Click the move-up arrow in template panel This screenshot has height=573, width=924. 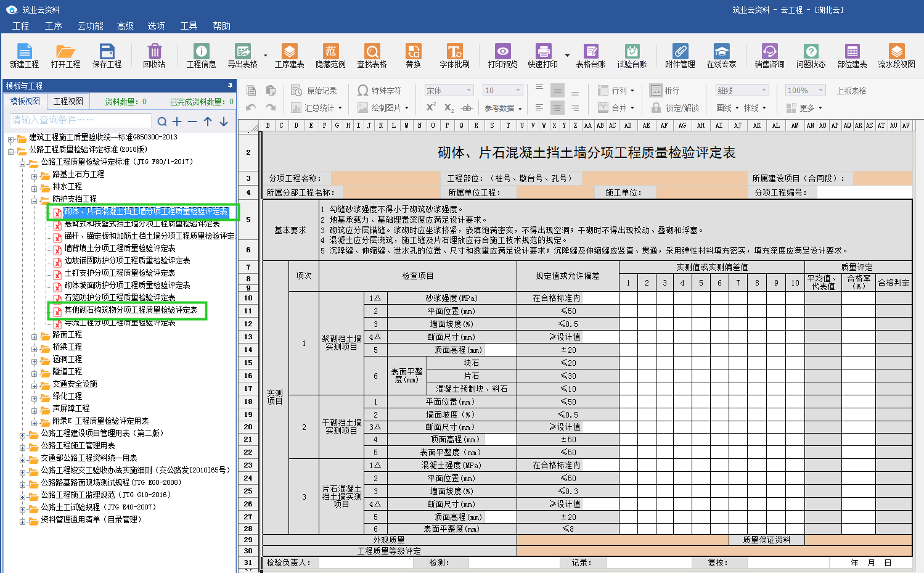(x=208, y=122)
